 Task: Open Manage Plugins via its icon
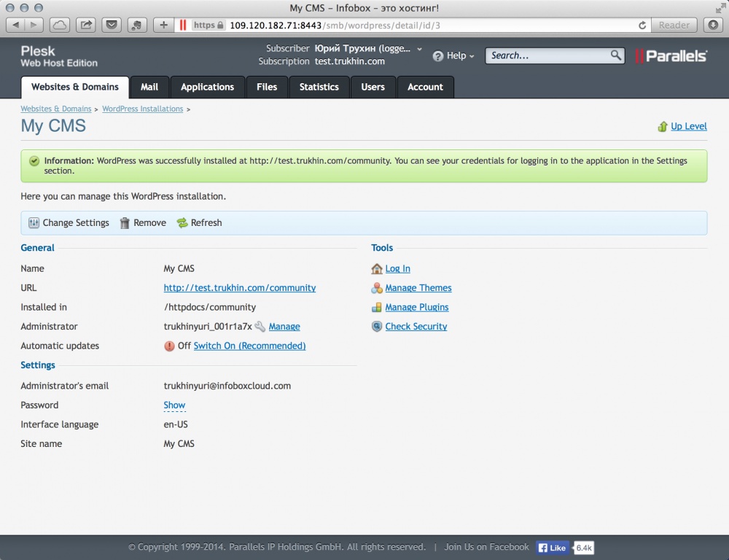[376, 307]
